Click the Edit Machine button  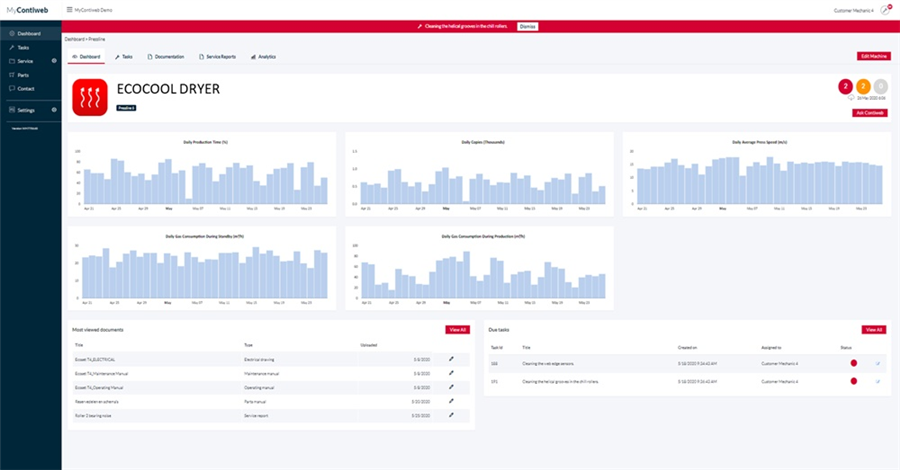click(x=874, y=56)
